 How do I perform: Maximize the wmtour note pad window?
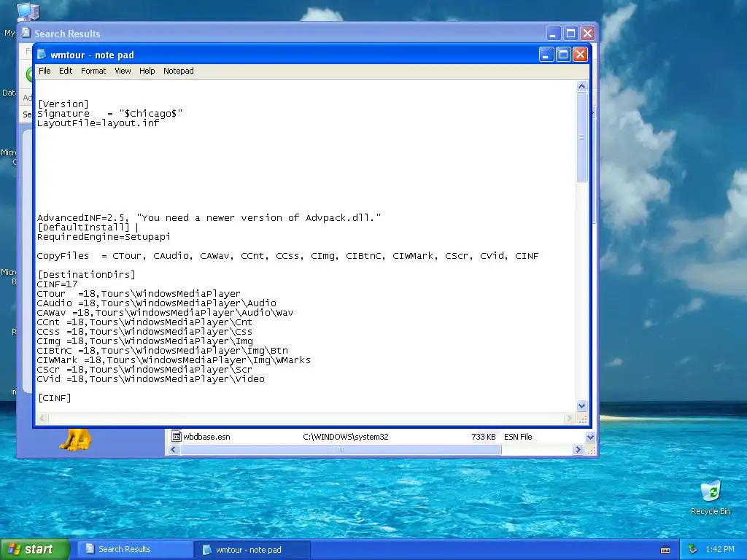coord(563,55)
